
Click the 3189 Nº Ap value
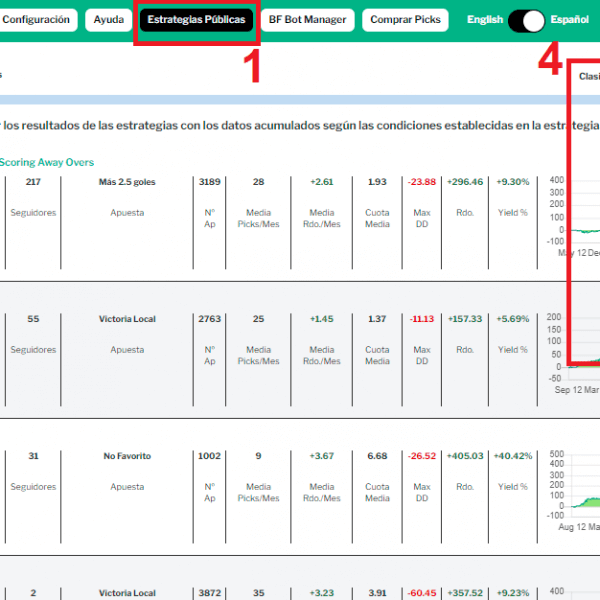(209, 182)
